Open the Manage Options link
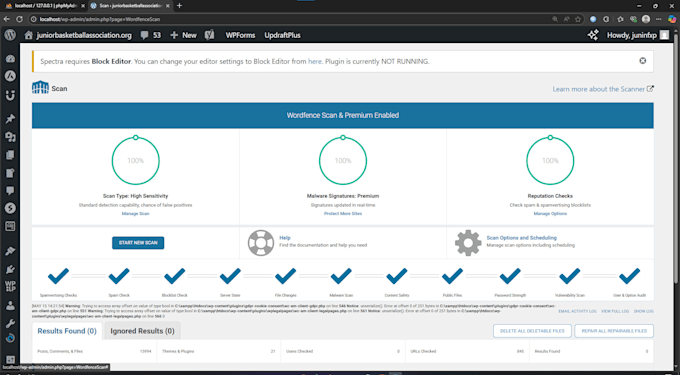The height and width of the screenshot is (375, 680). [x=550, y=214]
